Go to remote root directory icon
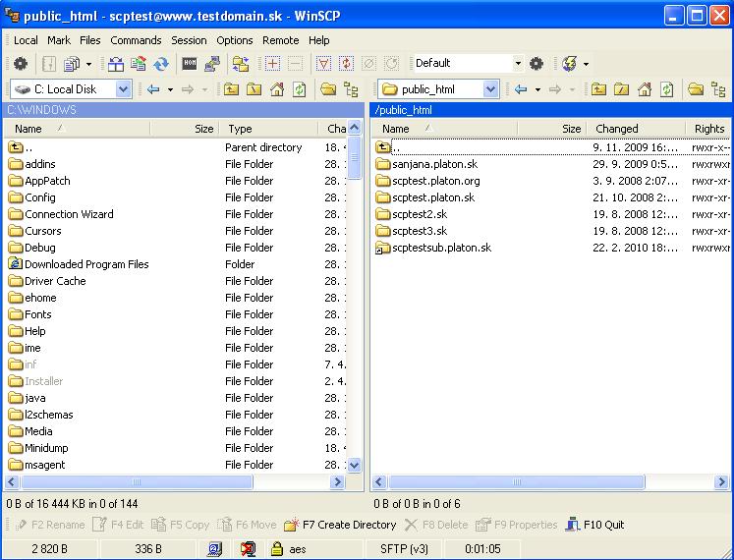The image size is (734, 560). [621, 89]
